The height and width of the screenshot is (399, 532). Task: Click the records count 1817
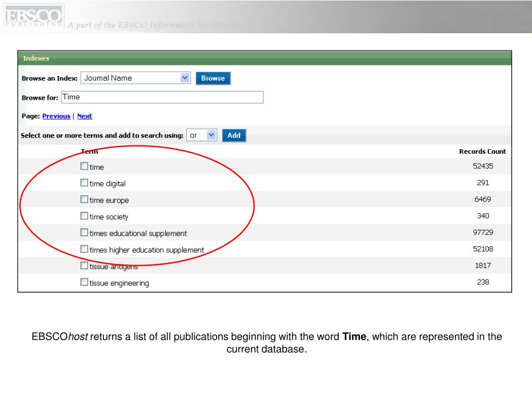pyautogui.click(x=483, y=265)
